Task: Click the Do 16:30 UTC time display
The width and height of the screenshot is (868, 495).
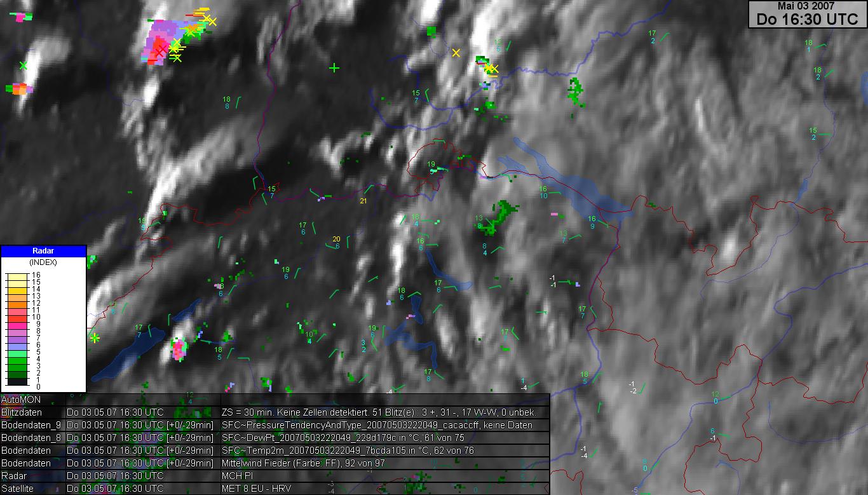Action: (x=807, y=19)
